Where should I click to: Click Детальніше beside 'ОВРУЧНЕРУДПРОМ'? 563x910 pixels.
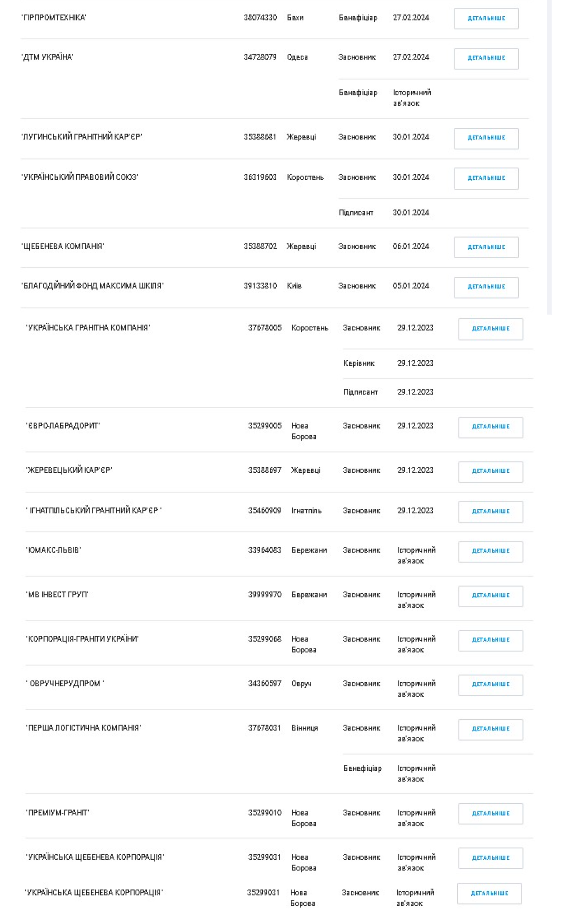point(490,684)
